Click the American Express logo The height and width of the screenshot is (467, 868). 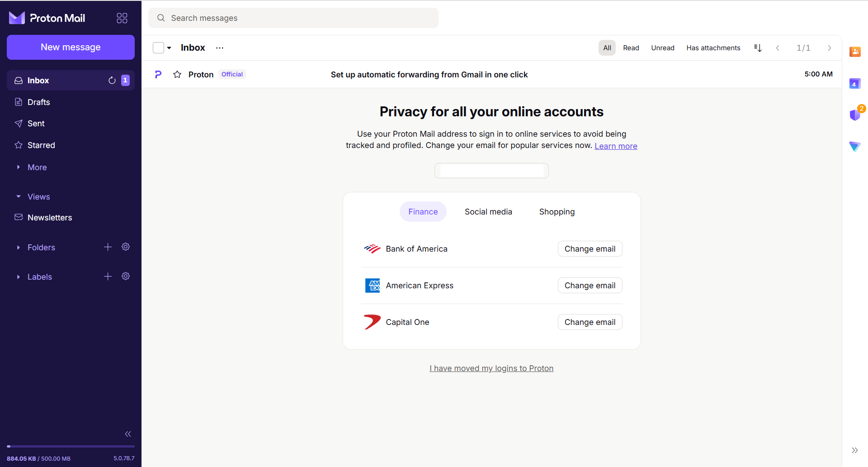tap(373, 286)
